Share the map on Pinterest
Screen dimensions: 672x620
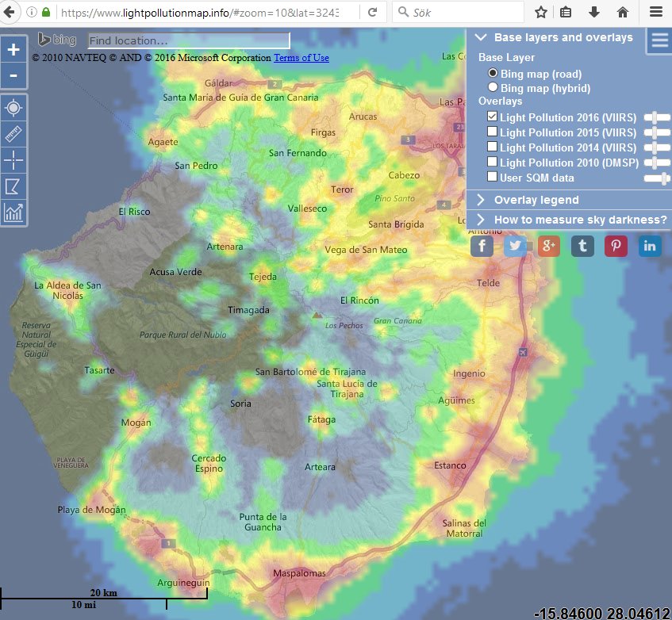[x=616, y=246]
